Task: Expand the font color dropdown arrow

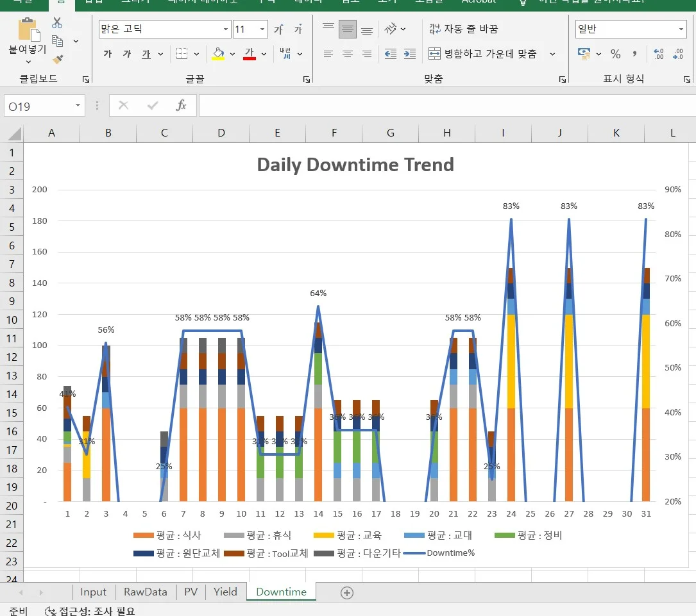Action: click(264, 54)
